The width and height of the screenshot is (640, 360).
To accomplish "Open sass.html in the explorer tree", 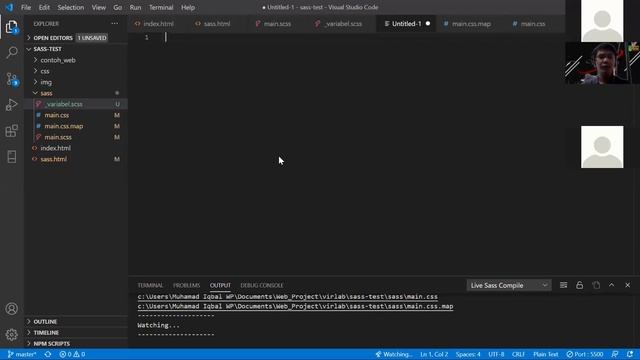I will pos(76,159).
